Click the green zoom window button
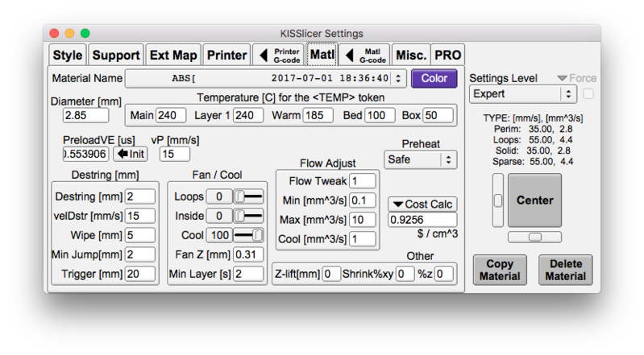The width and height of the screenshot is (644, 355). coord(85,33)
